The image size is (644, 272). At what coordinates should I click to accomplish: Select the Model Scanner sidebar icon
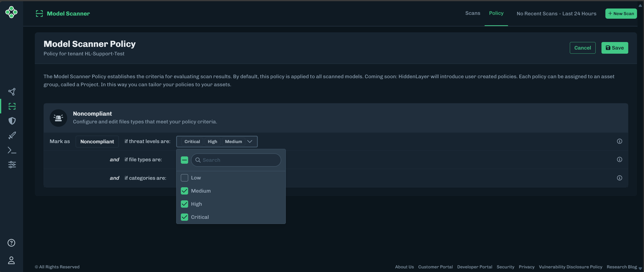[11, 106]
